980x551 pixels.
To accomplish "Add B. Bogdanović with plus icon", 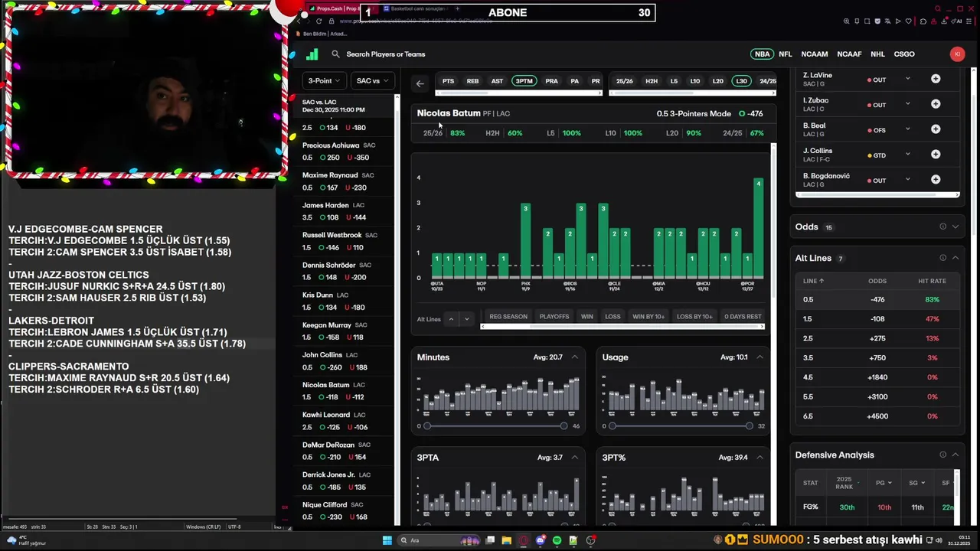I will [x=936, y=180].
